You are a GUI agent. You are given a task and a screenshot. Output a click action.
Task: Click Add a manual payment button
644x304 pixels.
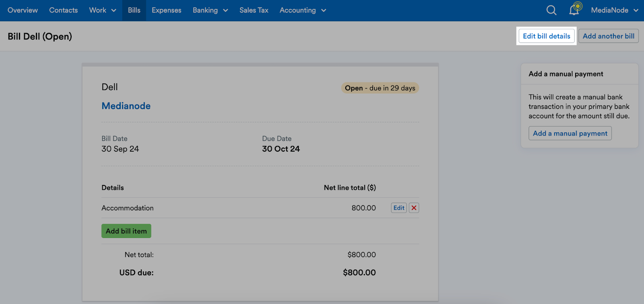tap(570, 134)
